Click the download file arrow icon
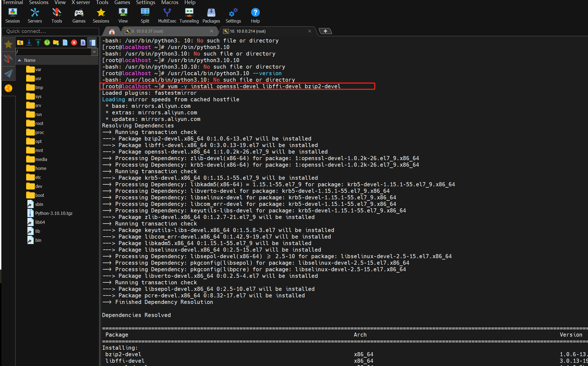 (29, 43)
